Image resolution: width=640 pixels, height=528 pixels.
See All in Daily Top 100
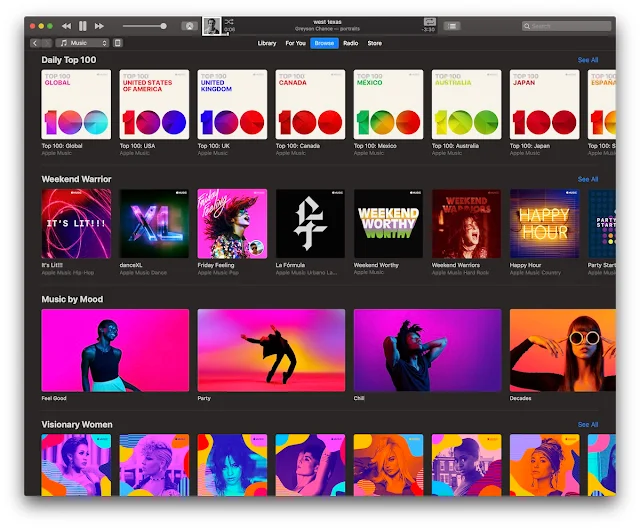click(588, 60)
